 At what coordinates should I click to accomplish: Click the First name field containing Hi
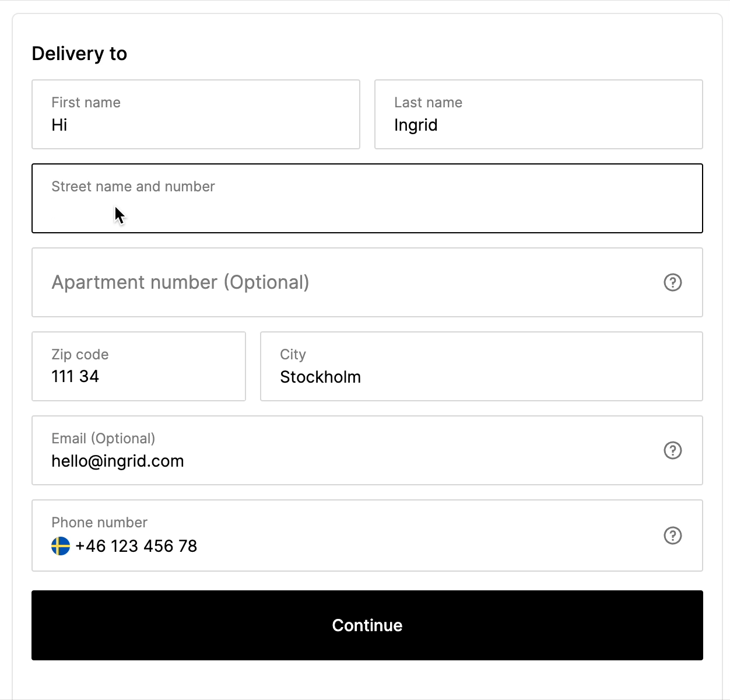195,114
